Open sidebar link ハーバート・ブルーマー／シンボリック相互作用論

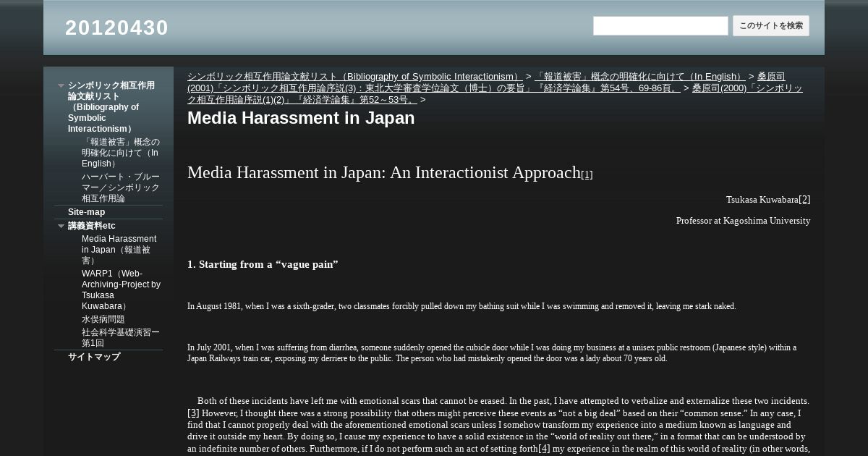pyautogui.click(x=121, y=187)
